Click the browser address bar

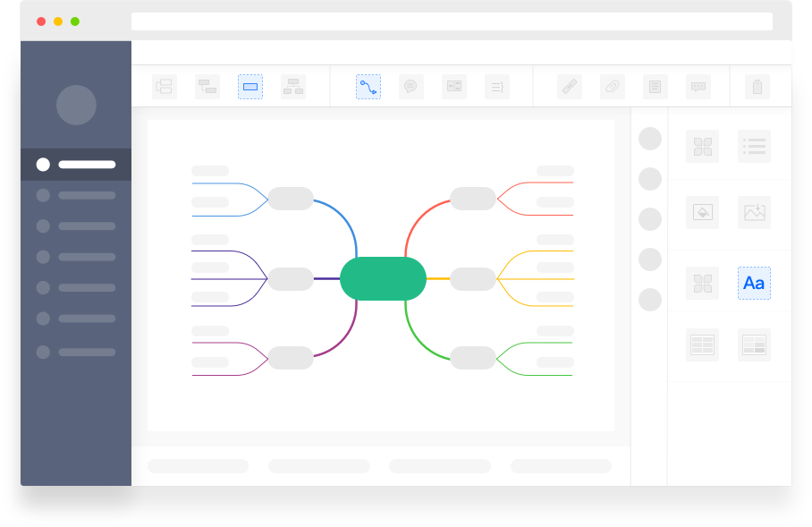[452, 21]
